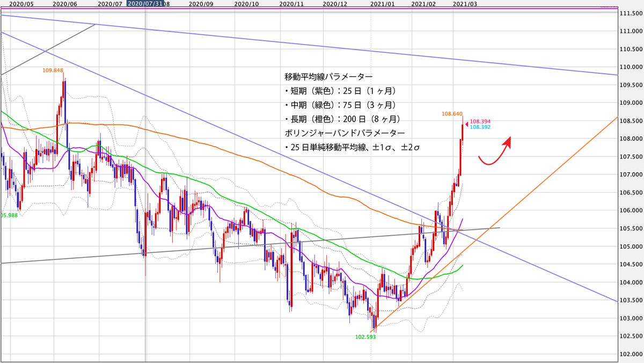Screen dimensions: 644x363
Task: Select the green 05.988 price label
Action: tap(10, 215)
